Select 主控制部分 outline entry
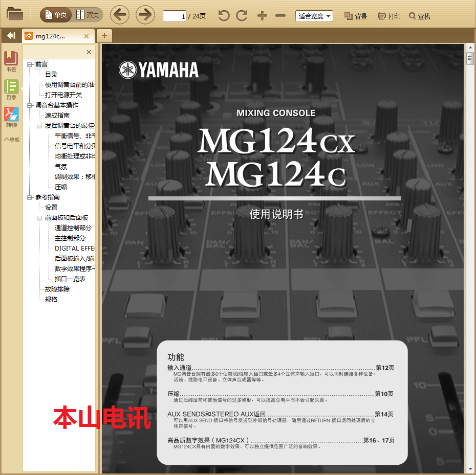 (x=70, y=238)
